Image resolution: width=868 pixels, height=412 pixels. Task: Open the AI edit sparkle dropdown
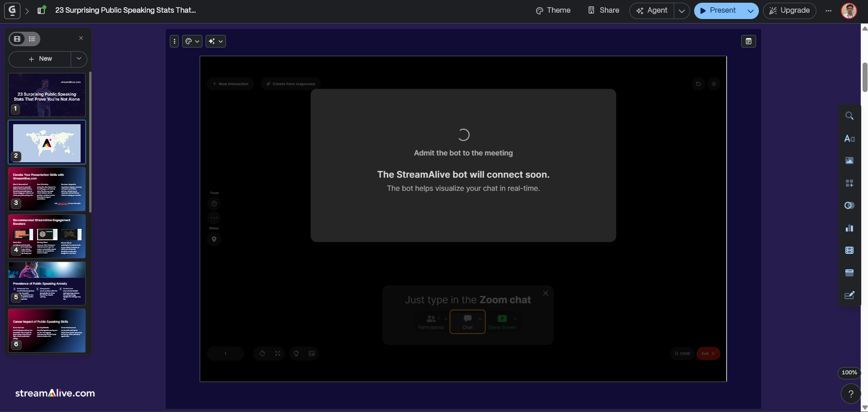click(216, 41)
